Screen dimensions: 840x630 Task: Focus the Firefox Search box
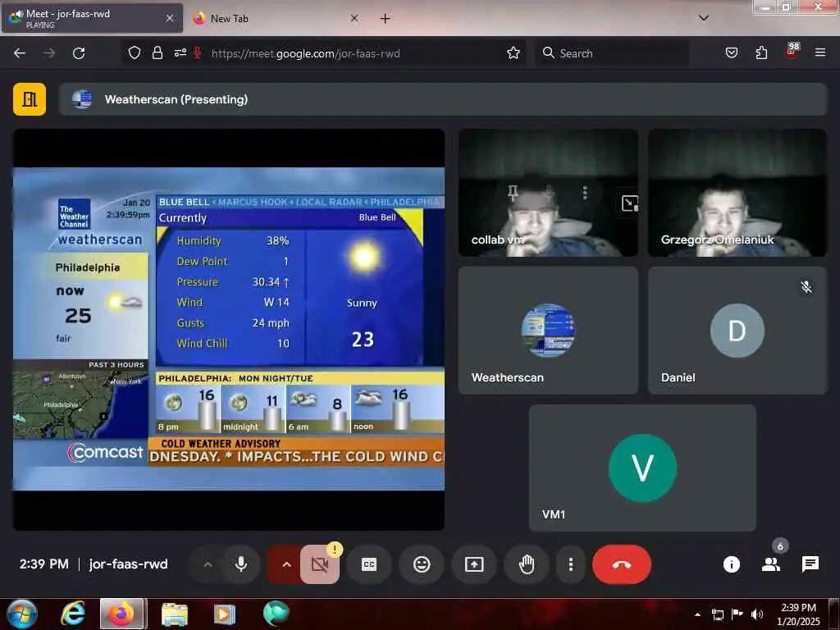point(612,53)
